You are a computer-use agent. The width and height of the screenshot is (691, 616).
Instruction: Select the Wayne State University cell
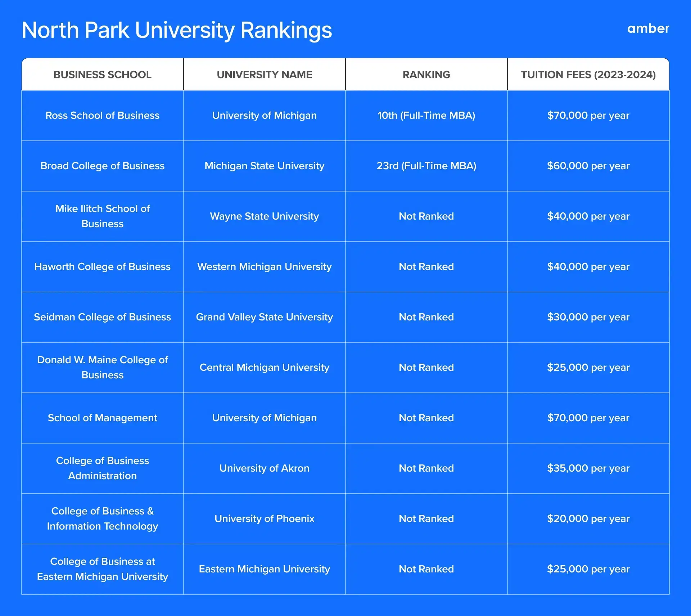(x=265, y=216)
